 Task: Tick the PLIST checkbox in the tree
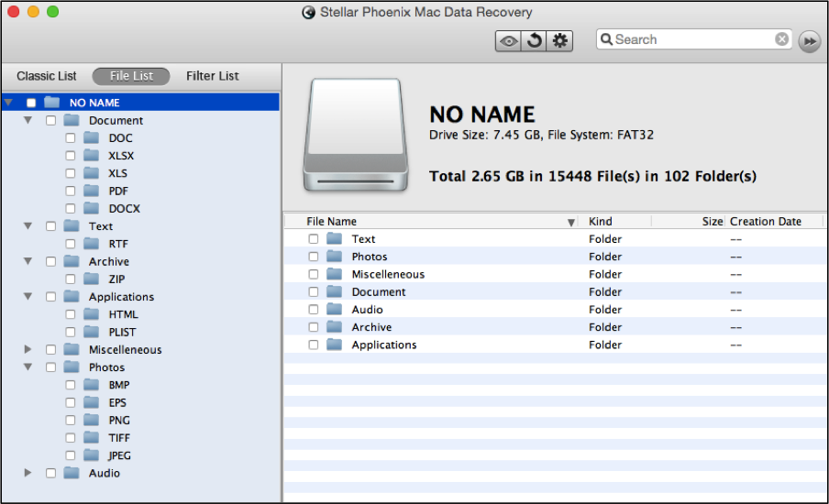(71, 332)
